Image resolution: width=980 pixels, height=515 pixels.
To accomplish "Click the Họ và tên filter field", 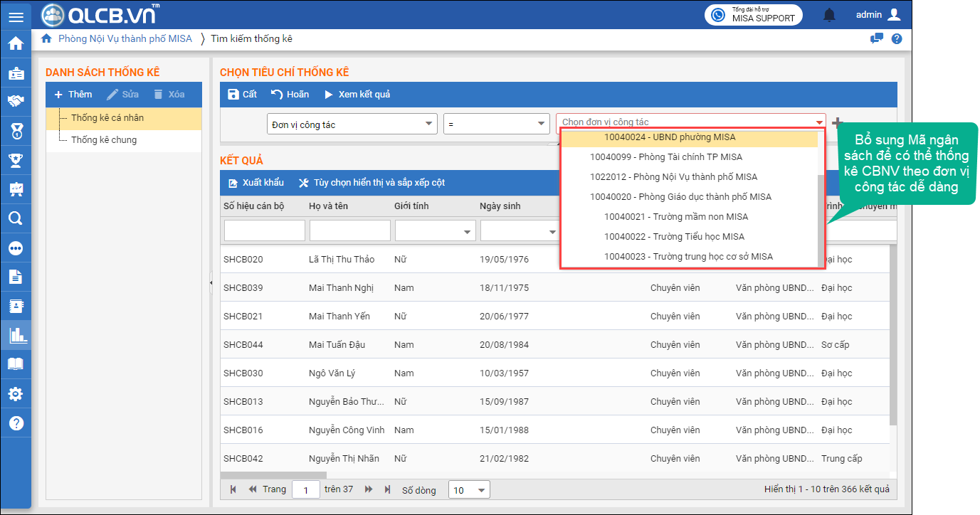I will [349, 230].
